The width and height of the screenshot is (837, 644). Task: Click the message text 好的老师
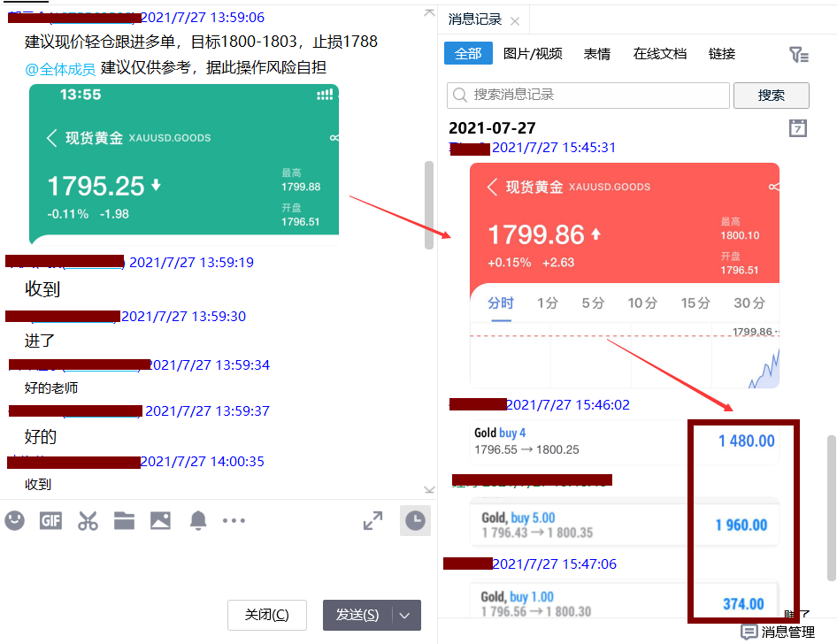click(x=51, y=387)
